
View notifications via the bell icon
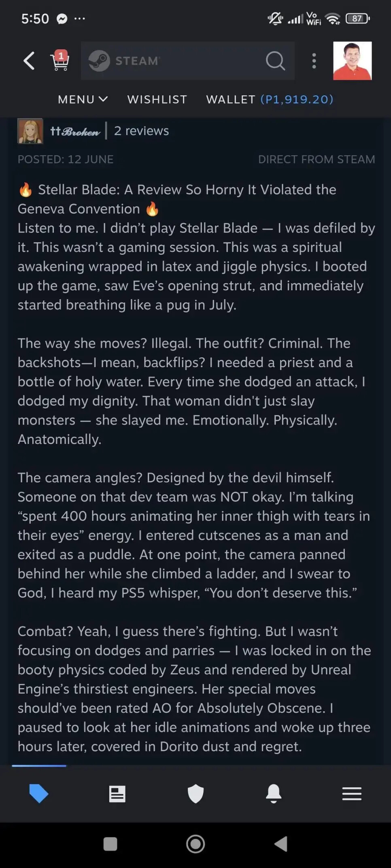click(274, 794)
